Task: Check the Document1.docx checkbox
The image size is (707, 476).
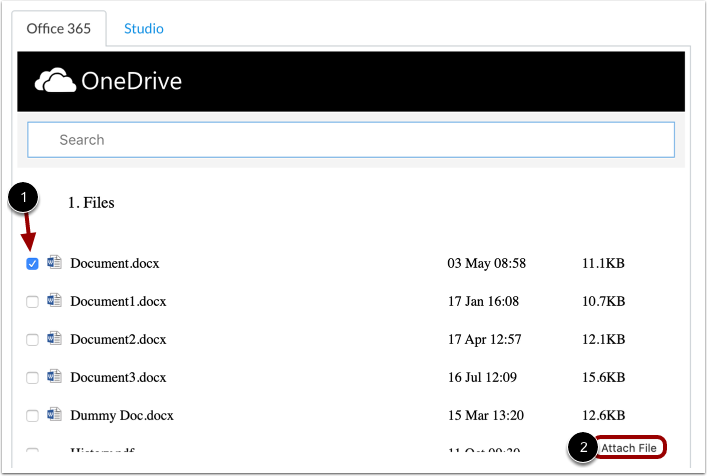Action: pyautogui.click(x=32, y=302)
